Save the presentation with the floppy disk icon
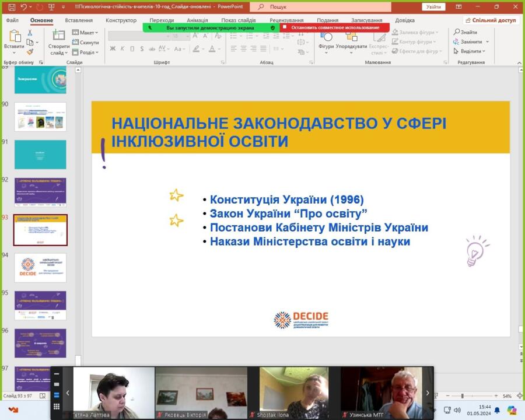Viewport: 525px width, 420px height. [x=12, y=6]
